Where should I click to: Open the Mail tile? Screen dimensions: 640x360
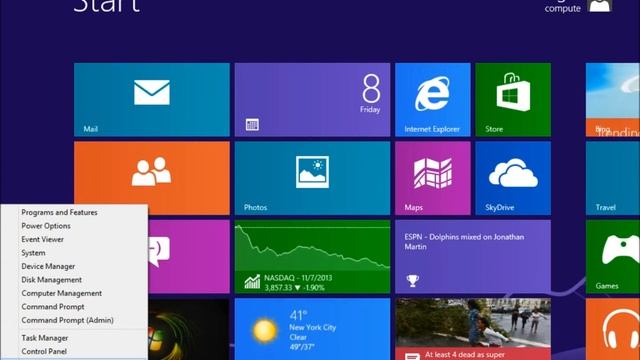click(x=152, y=100)
